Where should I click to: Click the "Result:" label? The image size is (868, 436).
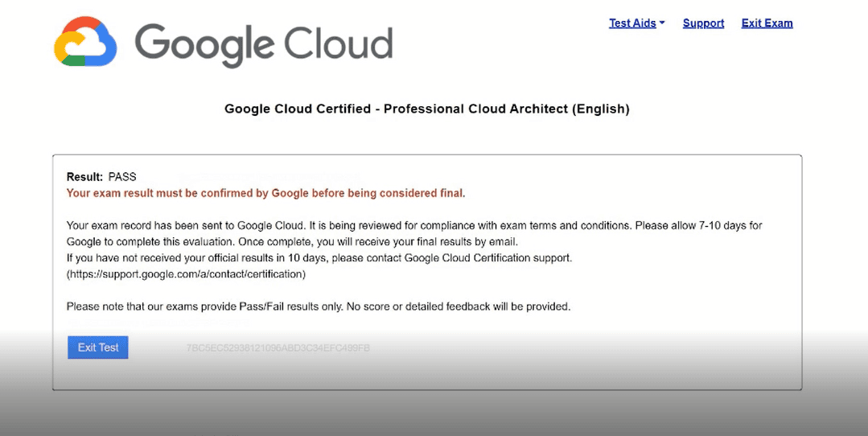(x=84, y=177)
